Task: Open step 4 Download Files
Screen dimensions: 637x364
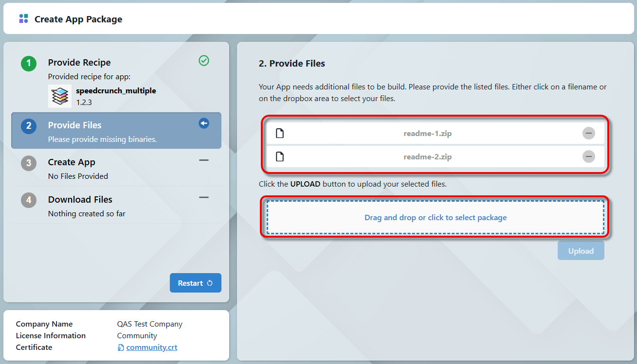Action: pos(80,200)
